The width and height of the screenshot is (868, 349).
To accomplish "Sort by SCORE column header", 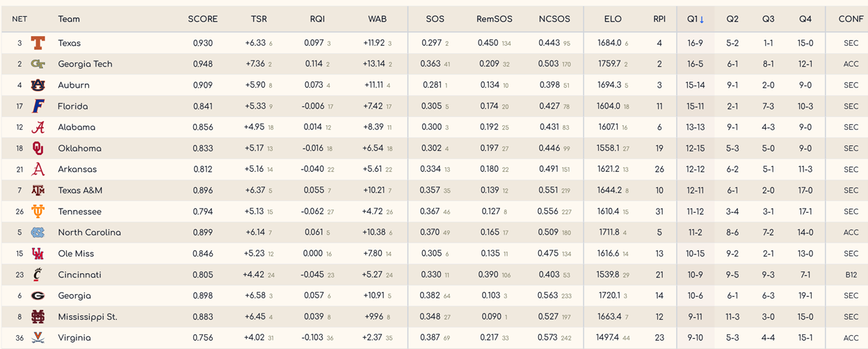I will [x=202, y=19].
